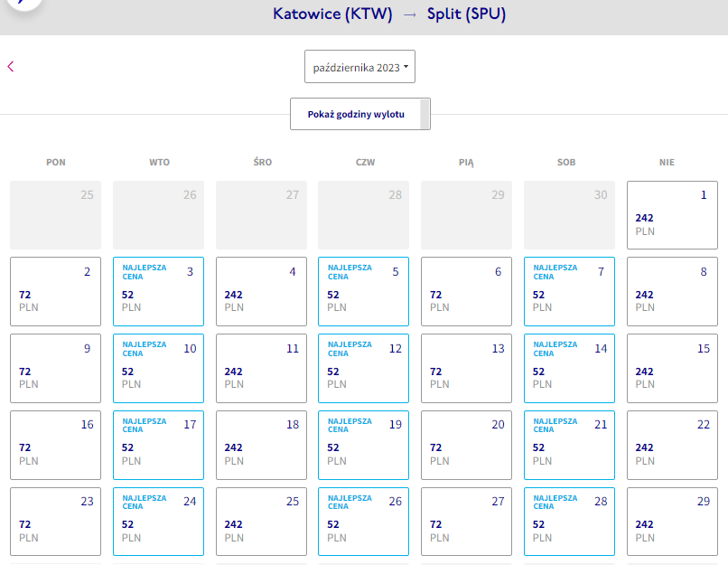Choose October 11 fare for 242 PLN

coord(261,368)
